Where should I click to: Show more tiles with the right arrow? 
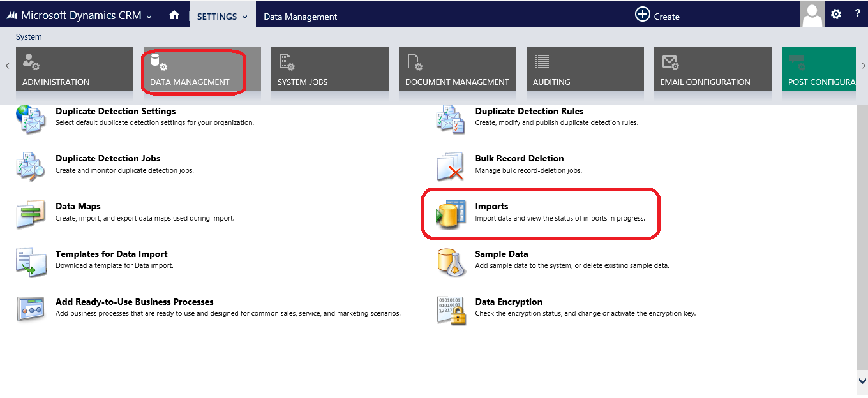tap(863, 66)
